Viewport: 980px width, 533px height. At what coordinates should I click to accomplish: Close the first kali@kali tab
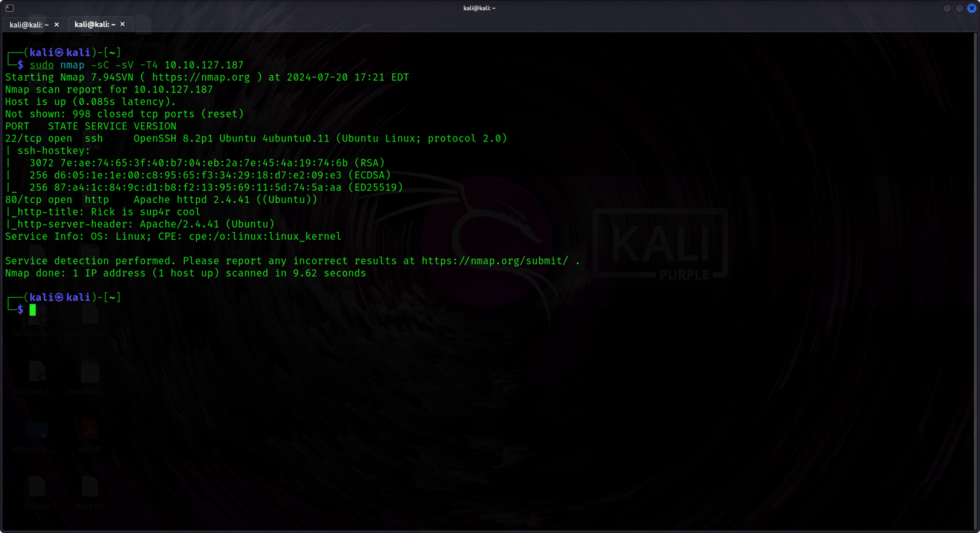57,24
